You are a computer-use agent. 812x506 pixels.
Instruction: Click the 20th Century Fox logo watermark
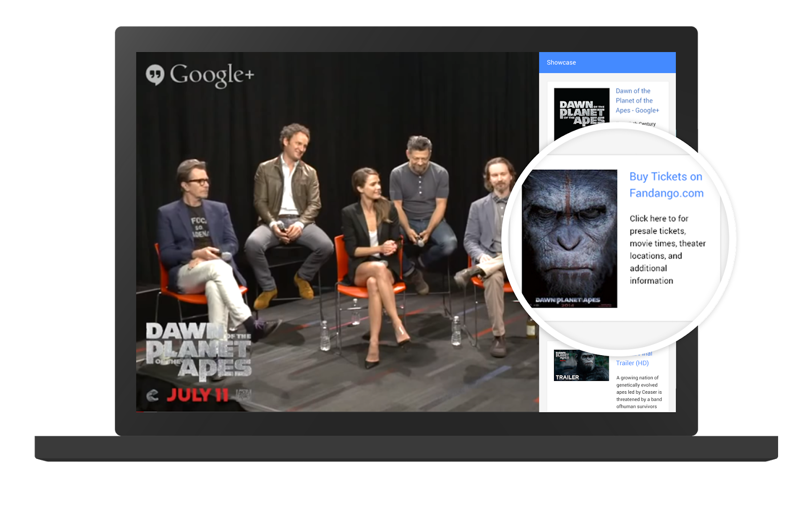click(x=244, y=395)
